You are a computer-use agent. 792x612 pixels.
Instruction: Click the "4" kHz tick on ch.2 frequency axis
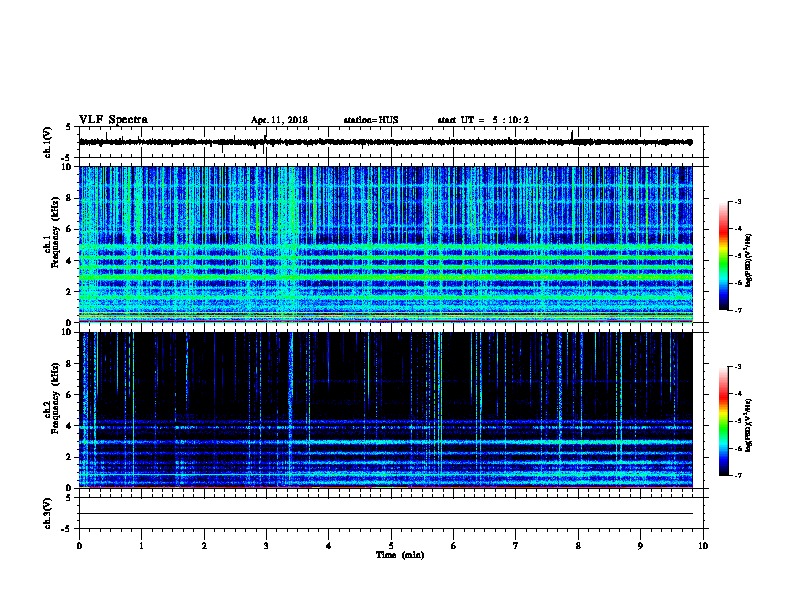pos(69,426)
